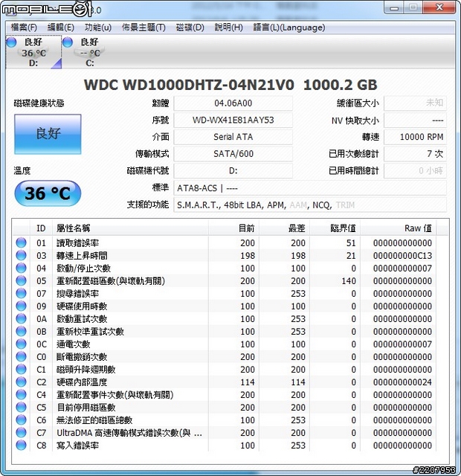Open the 語言(L)(Language) menu

pos(289,28)
